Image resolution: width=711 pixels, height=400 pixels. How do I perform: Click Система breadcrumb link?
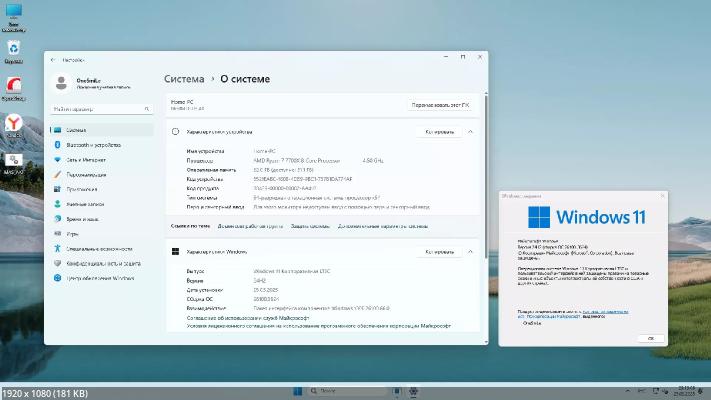click(184, 79)
